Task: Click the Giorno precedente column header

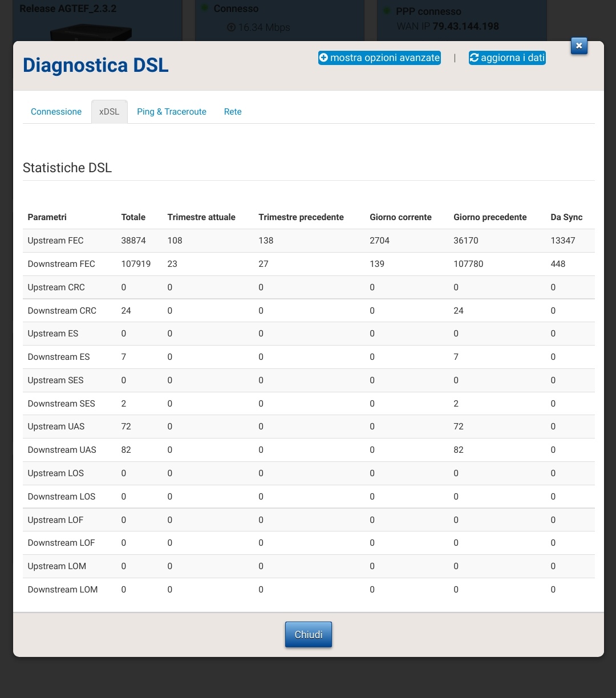Action: pos(490,217)
